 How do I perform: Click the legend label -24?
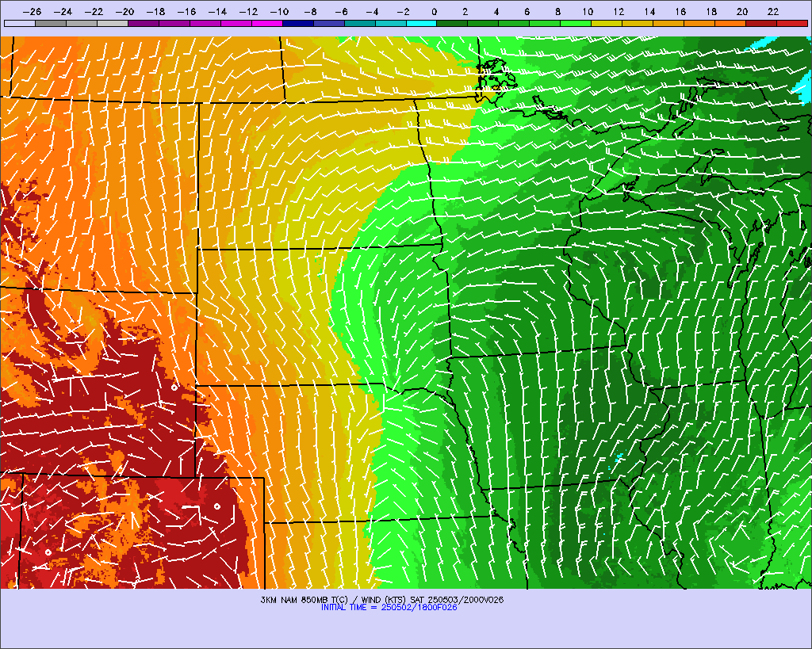pyautogui.click(x=63, y=12)
